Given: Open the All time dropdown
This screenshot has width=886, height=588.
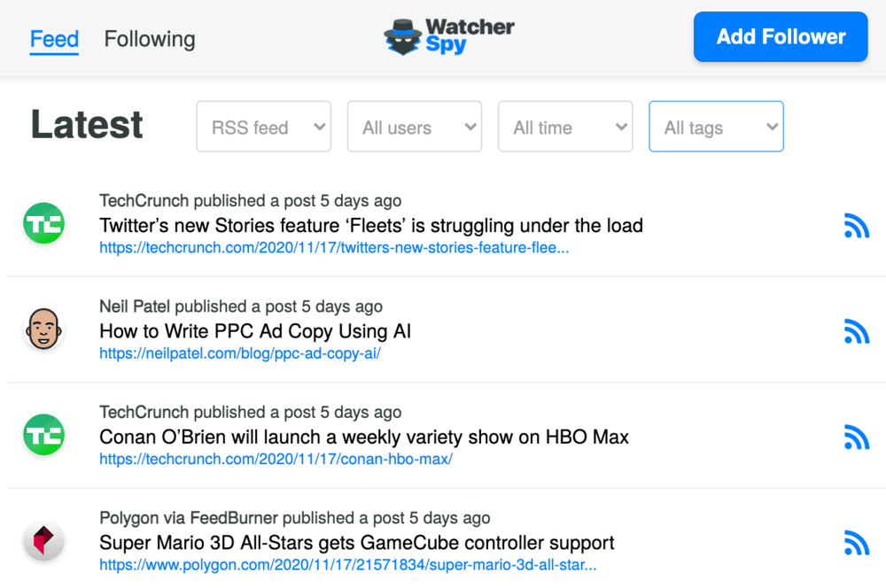Looking at the screenshot, I should pyautogui.click(x=565, y=127).
